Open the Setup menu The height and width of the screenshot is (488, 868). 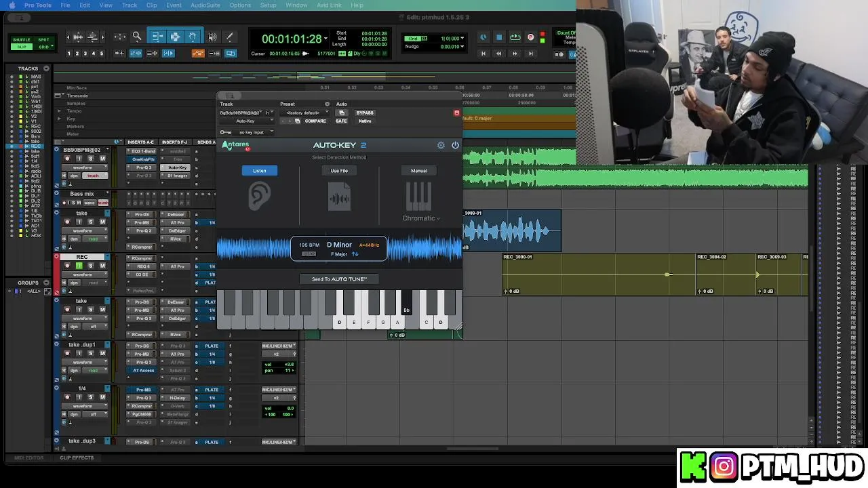pyautogui.click(x=269, y=5)
